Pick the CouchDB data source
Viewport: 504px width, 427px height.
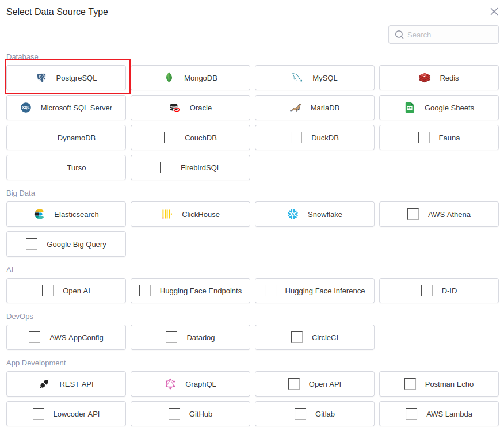[x=190, y=138]
